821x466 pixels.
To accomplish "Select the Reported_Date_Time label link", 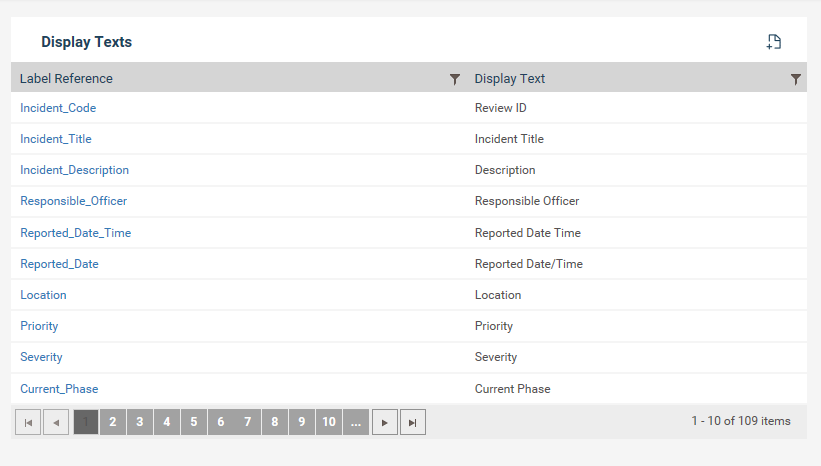I will click(x=75, y=233).
